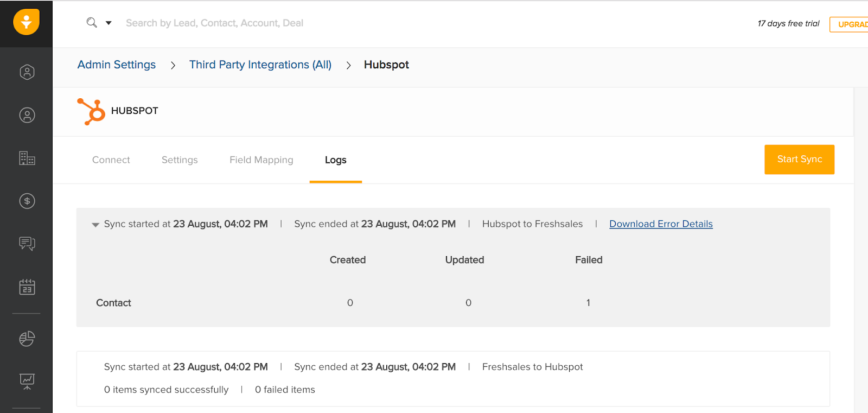Click the Freshsales logo icon
The height and width of the screenshot is (413, 868).
click(26, 23)
